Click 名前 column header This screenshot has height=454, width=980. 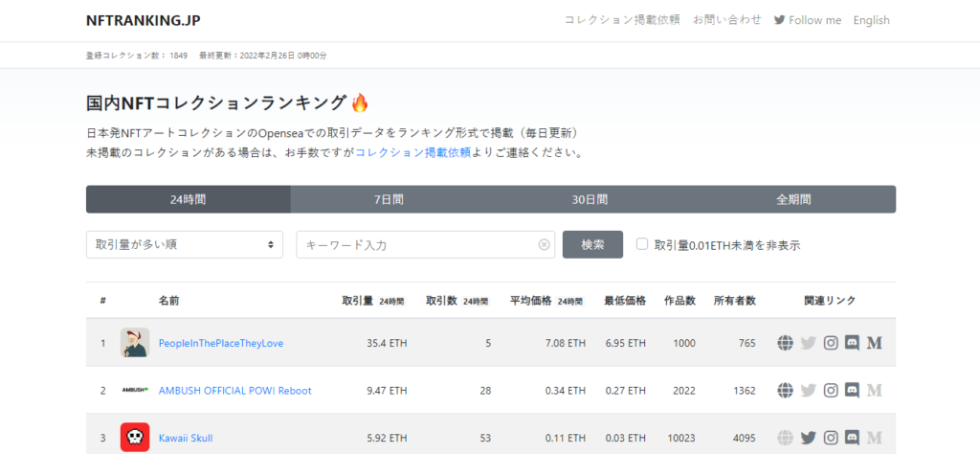[x=168, y=301]
